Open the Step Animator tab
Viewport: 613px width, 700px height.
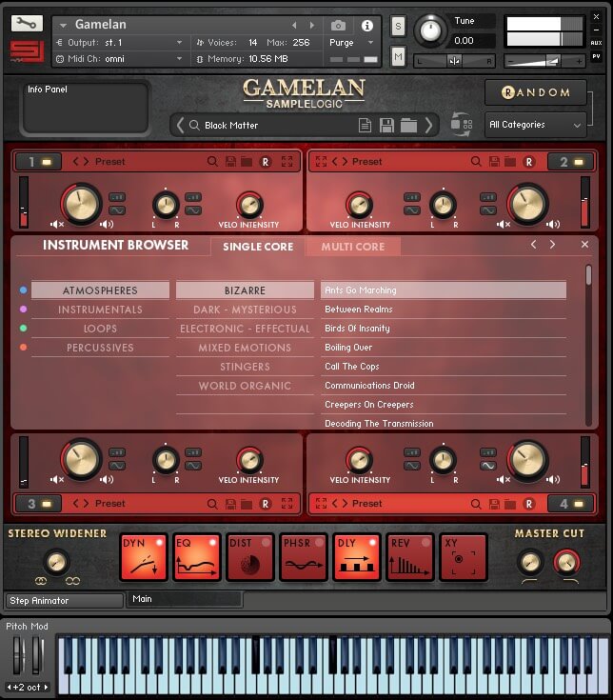click(64, 601)
